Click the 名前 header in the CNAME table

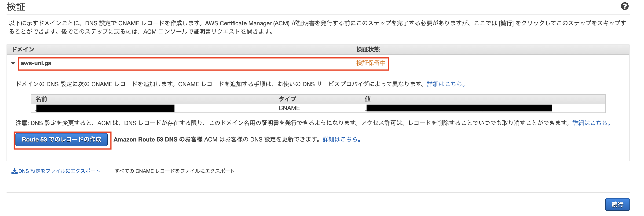click(41, 99)
